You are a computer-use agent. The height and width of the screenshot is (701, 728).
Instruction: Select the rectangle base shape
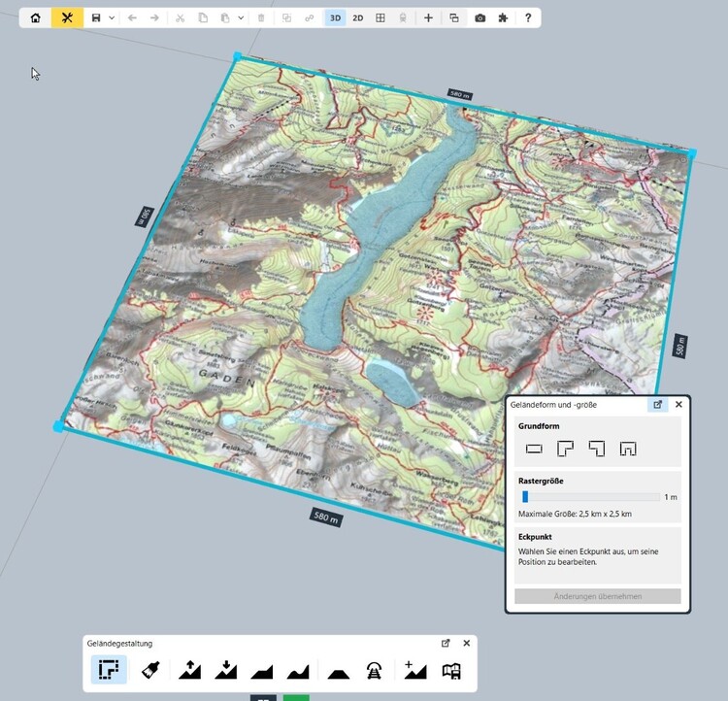534,449
